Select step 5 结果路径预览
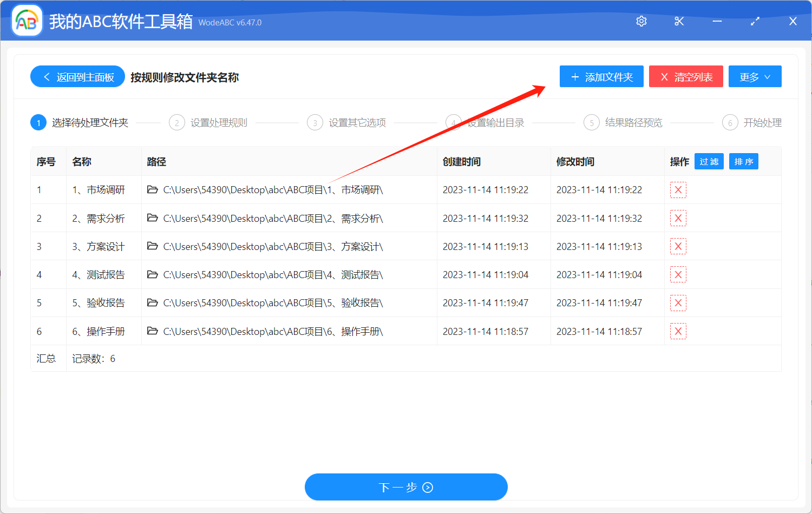 (x=633, y=122)
